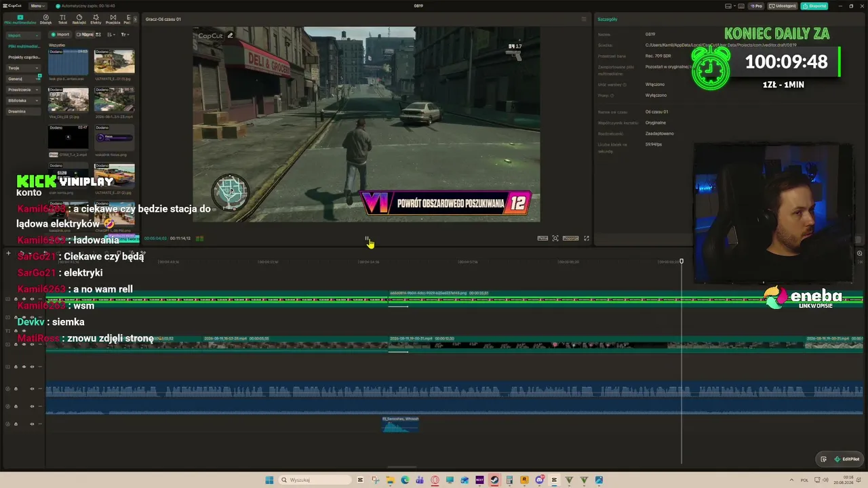This screenshot has width=868, height=488.
Task: Click the Udostępnij share button
Action: 783,6
